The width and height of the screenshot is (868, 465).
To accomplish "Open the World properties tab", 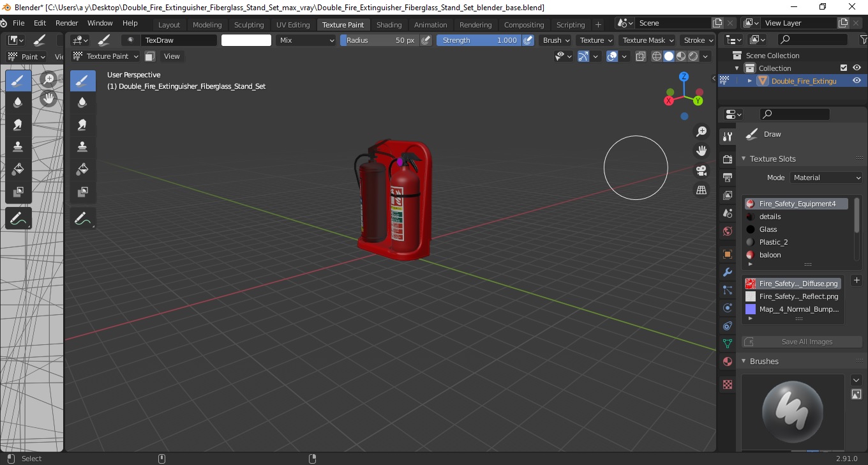I will (x=727, y=231).
